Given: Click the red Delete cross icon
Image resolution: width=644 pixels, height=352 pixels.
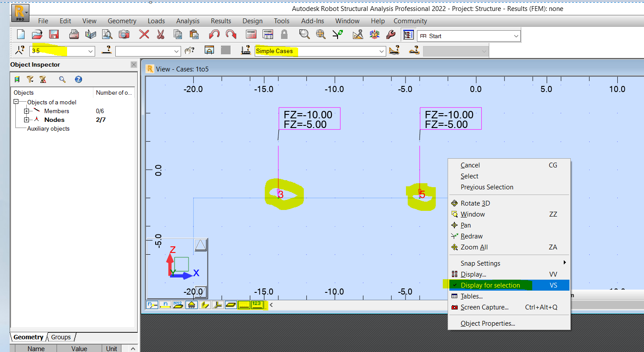Looking at the screenshot, I should [144, 34].
